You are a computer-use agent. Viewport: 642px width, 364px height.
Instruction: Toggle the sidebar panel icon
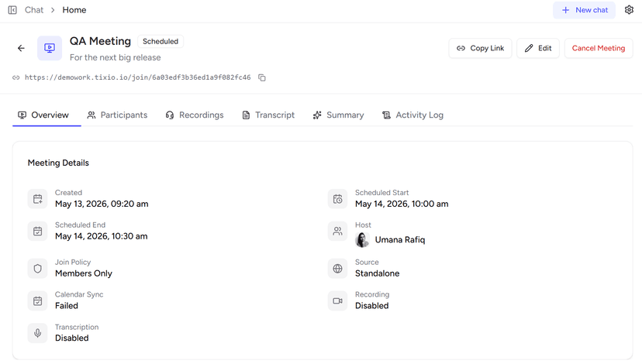point(12,10)
